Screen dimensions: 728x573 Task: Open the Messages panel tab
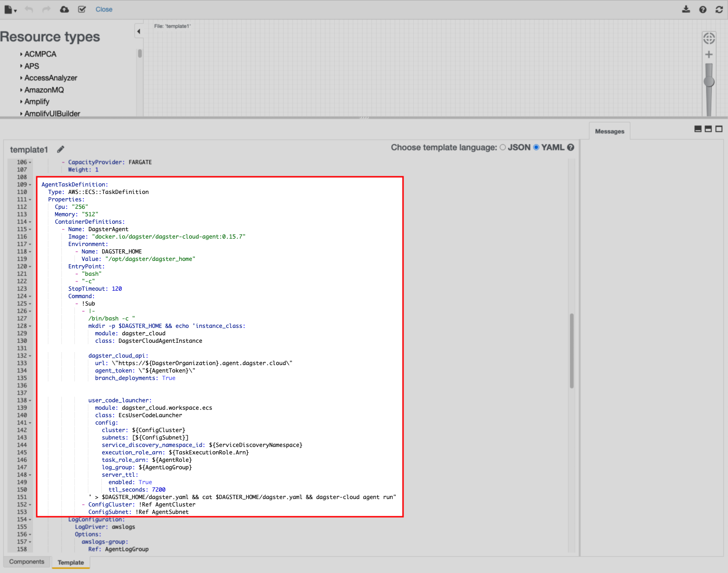(x=609, y=131)
